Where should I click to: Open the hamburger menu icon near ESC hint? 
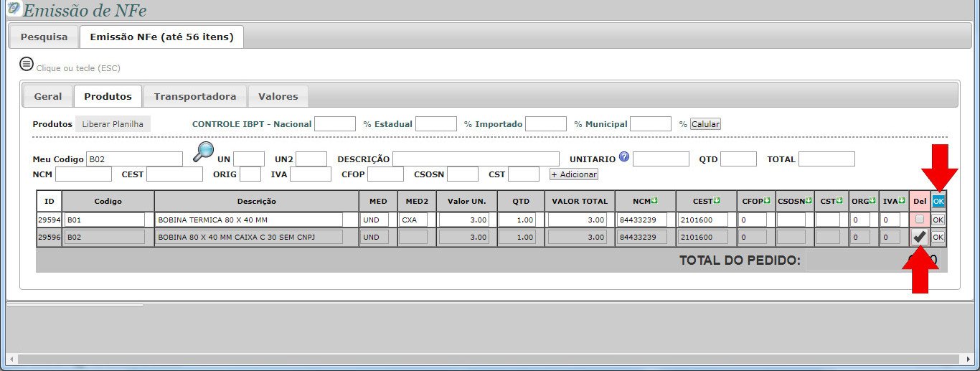[x=27, y=64]
